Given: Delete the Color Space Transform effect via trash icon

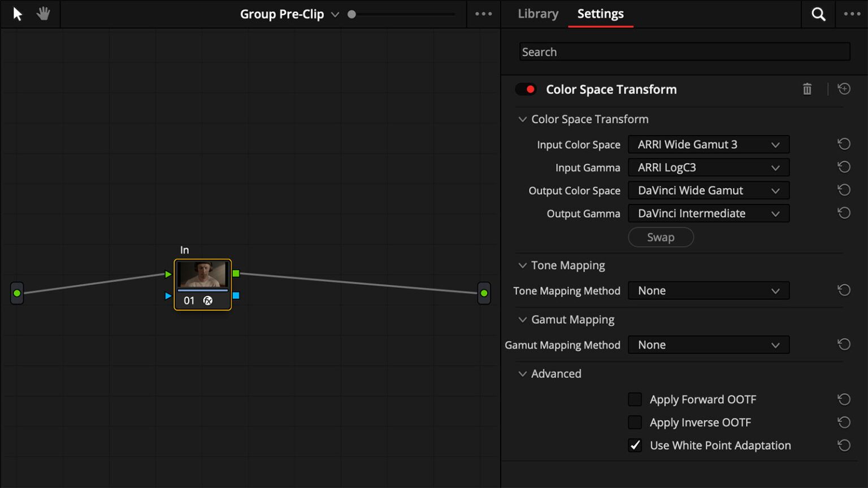Looking at the screenshot, I should pos(807,89).
